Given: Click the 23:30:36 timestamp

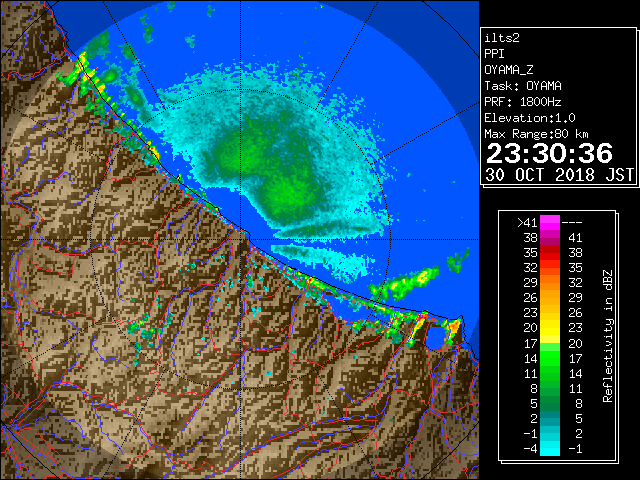Looking at the screenshot, I should tap(549, 153).
